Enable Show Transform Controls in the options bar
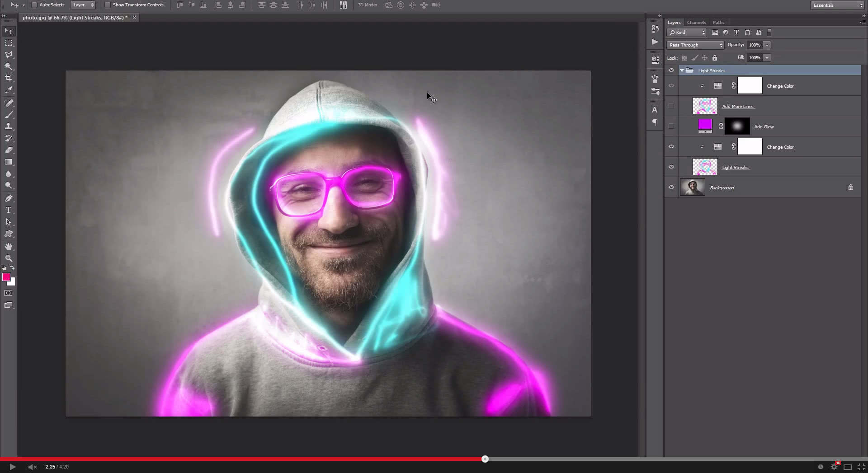Image resolution: width=868 pixels, height=473 pixels. [x=108, y=5]
